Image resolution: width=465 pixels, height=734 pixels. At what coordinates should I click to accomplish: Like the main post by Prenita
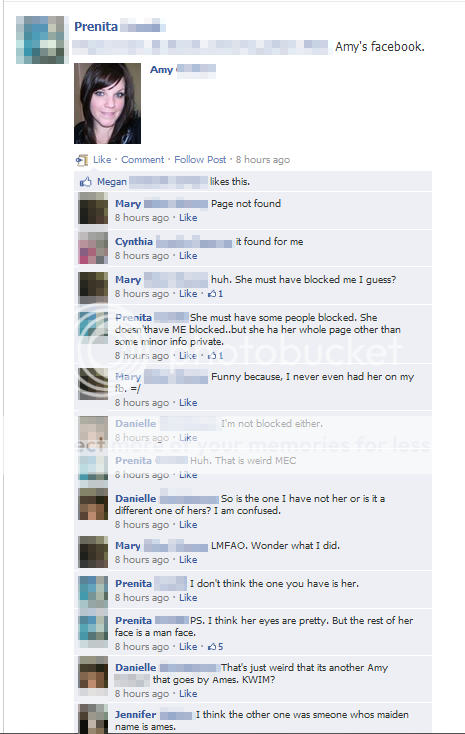pyautogui.click(x=102, y=160)
